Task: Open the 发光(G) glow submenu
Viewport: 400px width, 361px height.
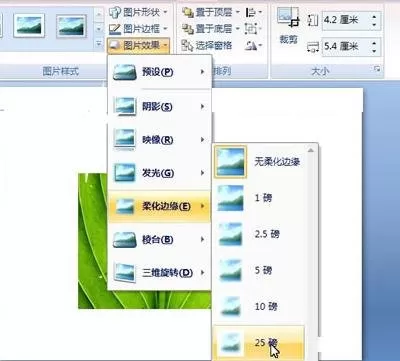Action: (159, 173)
